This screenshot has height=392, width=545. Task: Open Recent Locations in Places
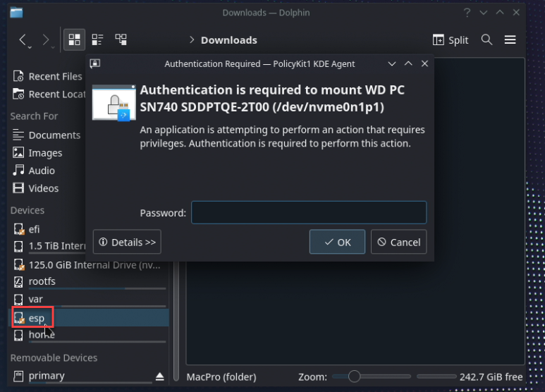point(49,94)
